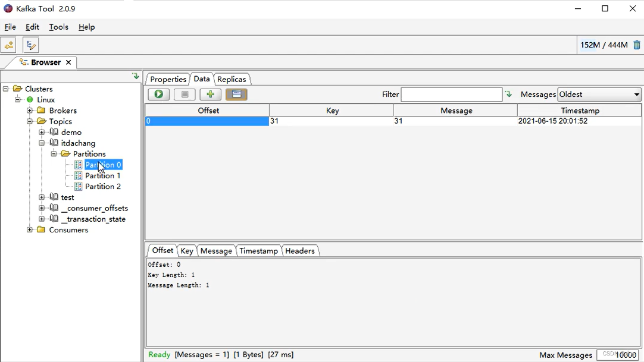Click the demo topic book icon
Image resolution: width=644 pixels, height=362 pixels.
click(54, 132)
